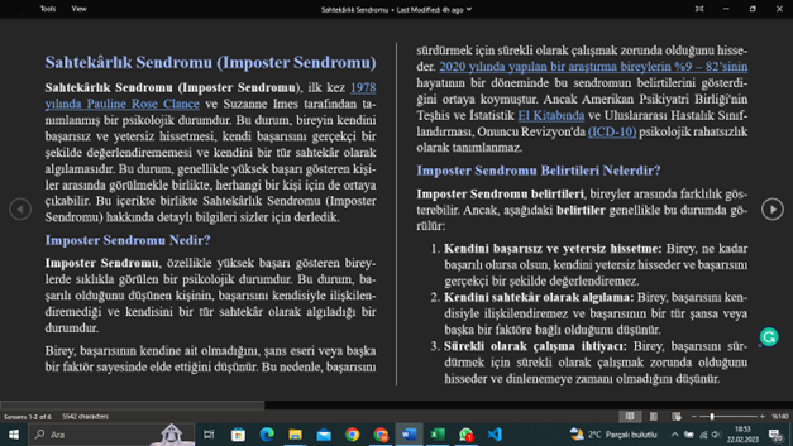Viewport: 793px width, 446px height.
Task: Open Visual Studio Code from taskbar
Action: pyautogui.click(x=495, y=434)
